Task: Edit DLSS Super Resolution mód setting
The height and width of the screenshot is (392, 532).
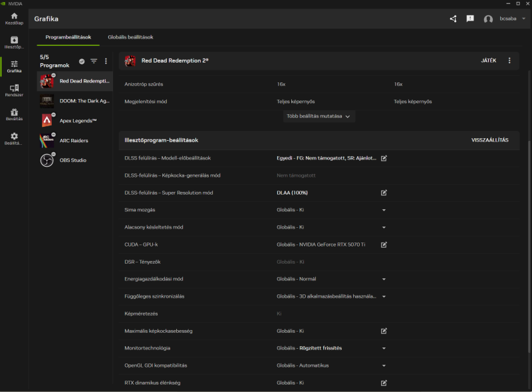Action: [384, 193]
